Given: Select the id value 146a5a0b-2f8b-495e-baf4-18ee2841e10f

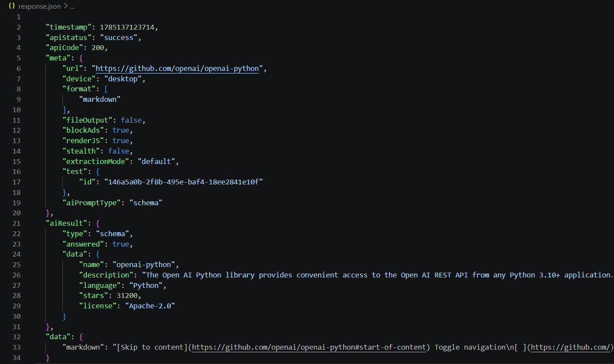Looking at the screenshot, I should click(184, 182).
